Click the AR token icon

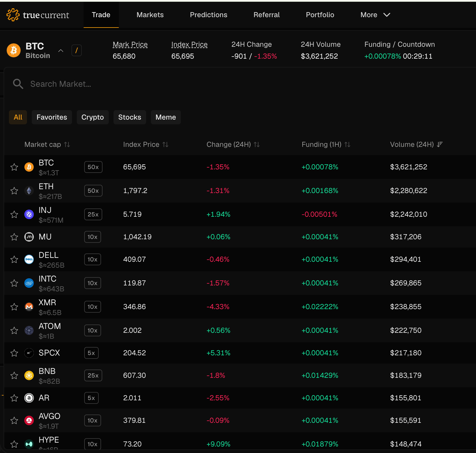29,398
